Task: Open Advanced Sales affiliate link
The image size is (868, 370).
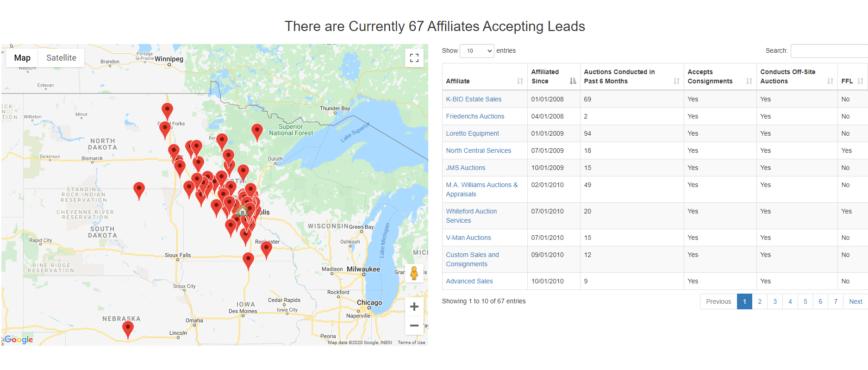Action: coord(469,281)
